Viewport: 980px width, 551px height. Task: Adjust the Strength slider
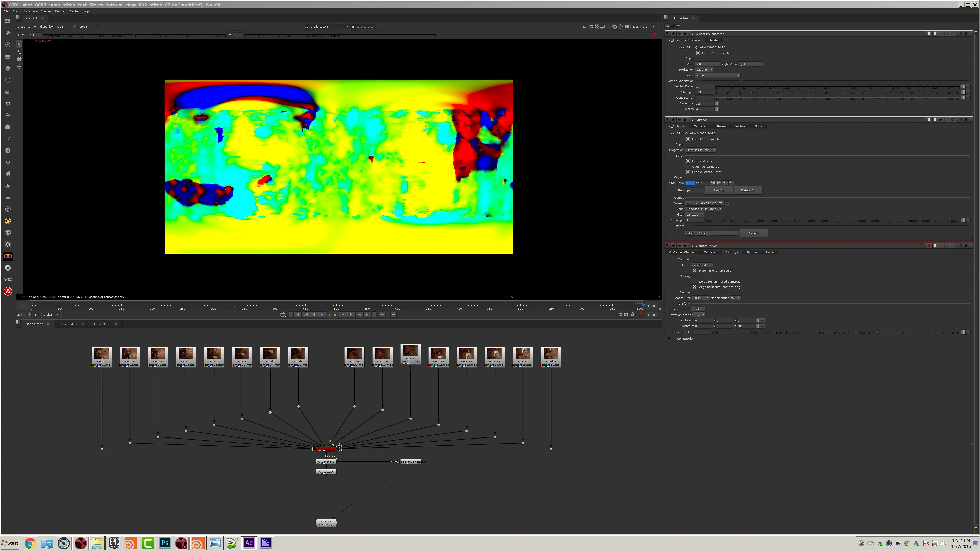[837, 92]
